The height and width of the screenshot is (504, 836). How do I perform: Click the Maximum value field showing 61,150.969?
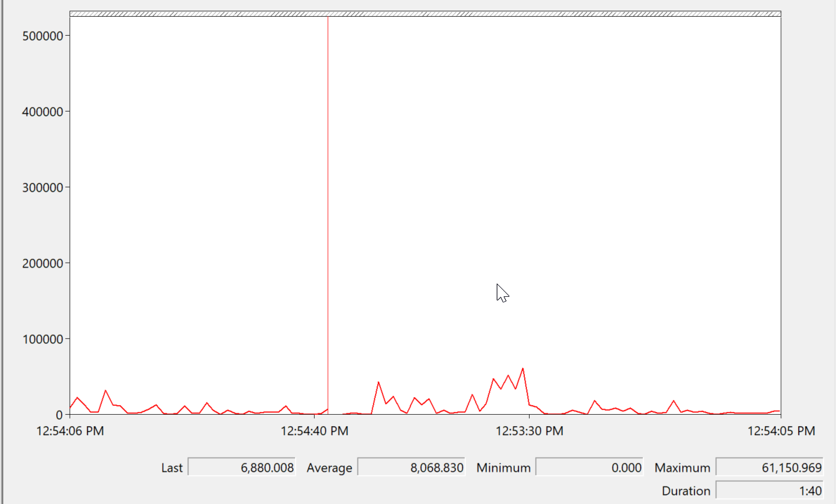pyautogui.click(x=769, y=467)
